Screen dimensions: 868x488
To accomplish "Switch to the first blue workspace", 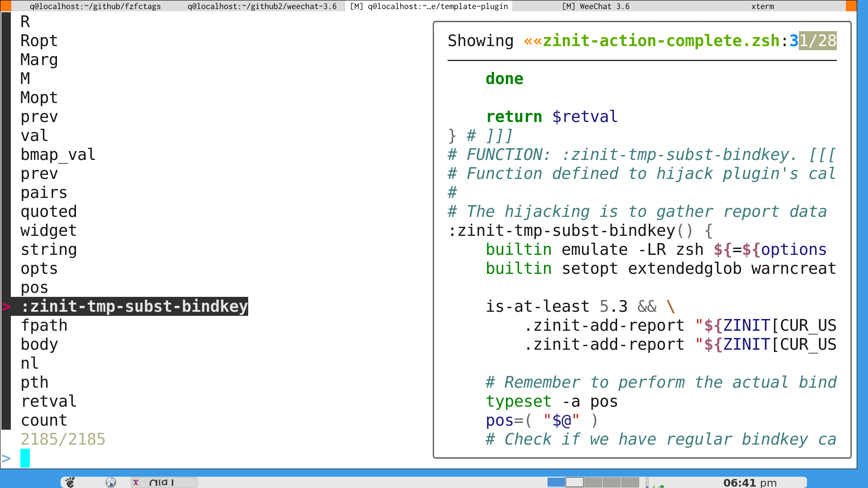I will [x=556, y=482].
